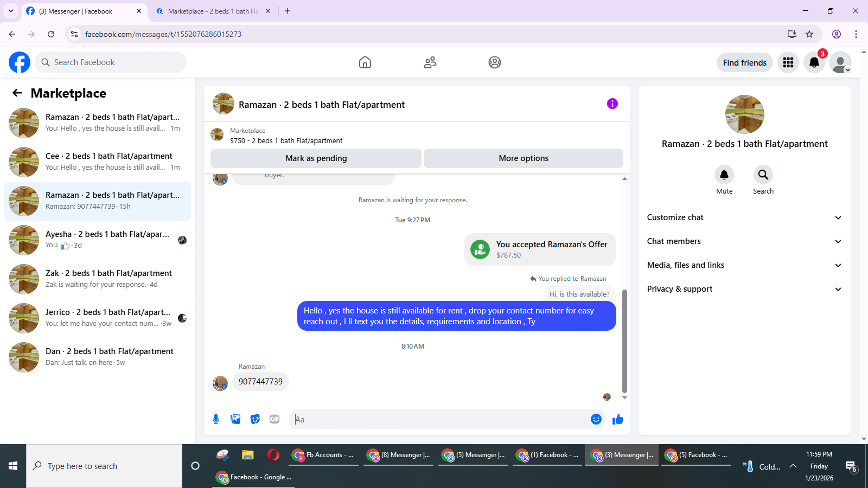Switch to the Marketplace 2 beds tab
This screenshot has width=868, height=488.
point(212,11)
